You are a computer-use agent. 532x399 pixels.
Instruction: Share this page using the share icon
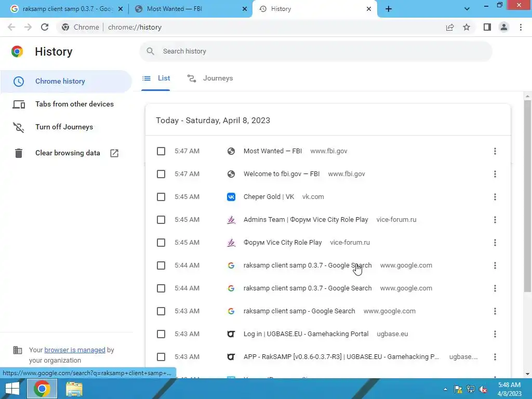click(450, 27)
